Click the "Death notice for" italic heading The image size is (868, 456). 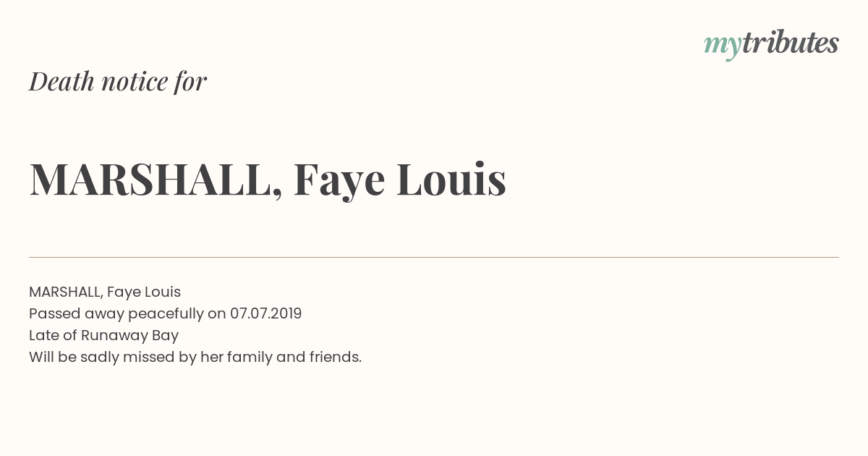click(118, 81)
